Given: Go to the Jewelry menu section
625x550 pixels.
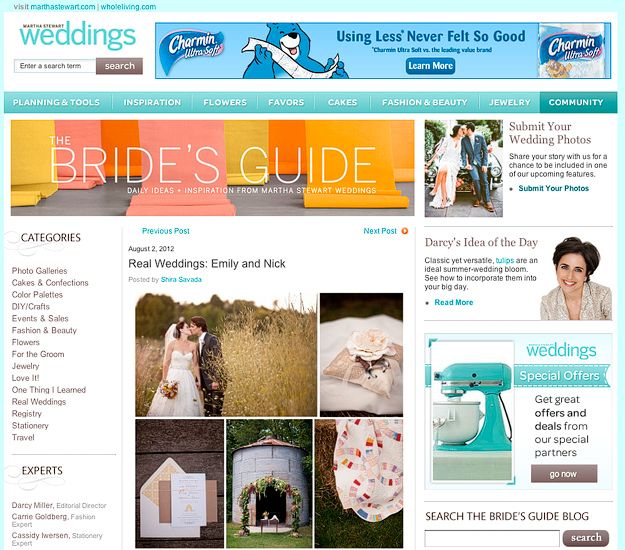Looking at the screenshot, I should pyautogui.click(x=509, y=102).
